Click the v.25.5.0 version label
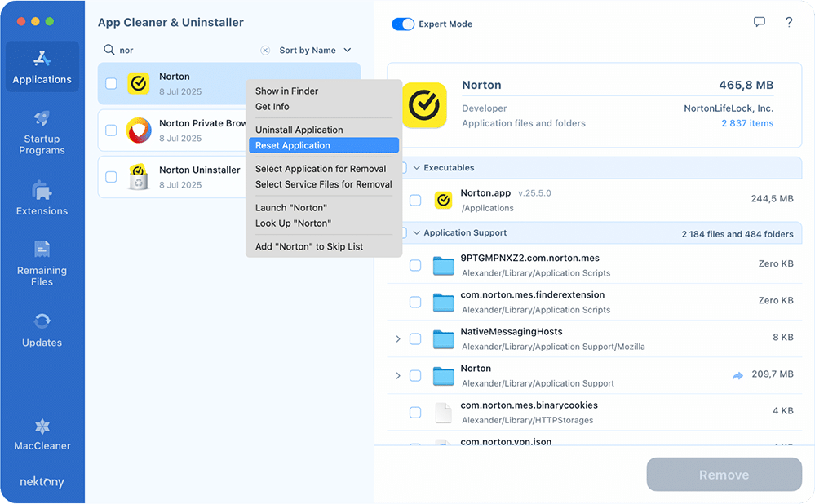 534,193
